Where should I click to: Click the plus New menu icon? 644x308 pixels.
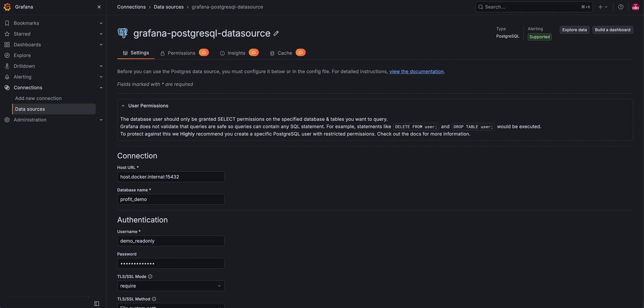603,7
